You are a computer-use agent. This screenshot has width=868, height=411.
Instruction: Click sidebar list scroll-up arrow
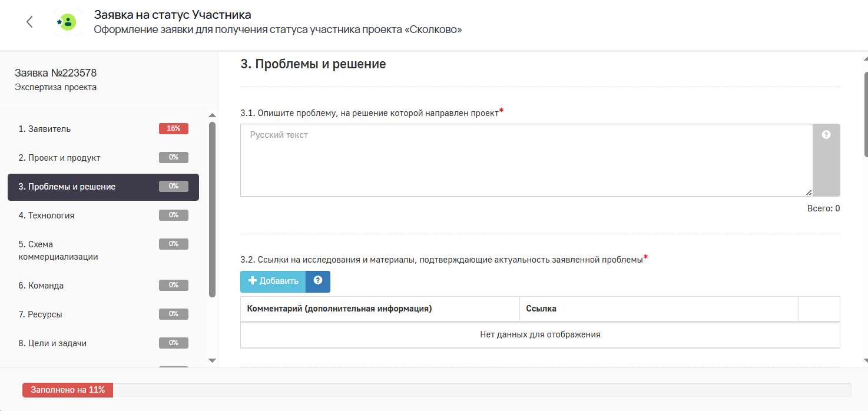click(x=213, y=115)
